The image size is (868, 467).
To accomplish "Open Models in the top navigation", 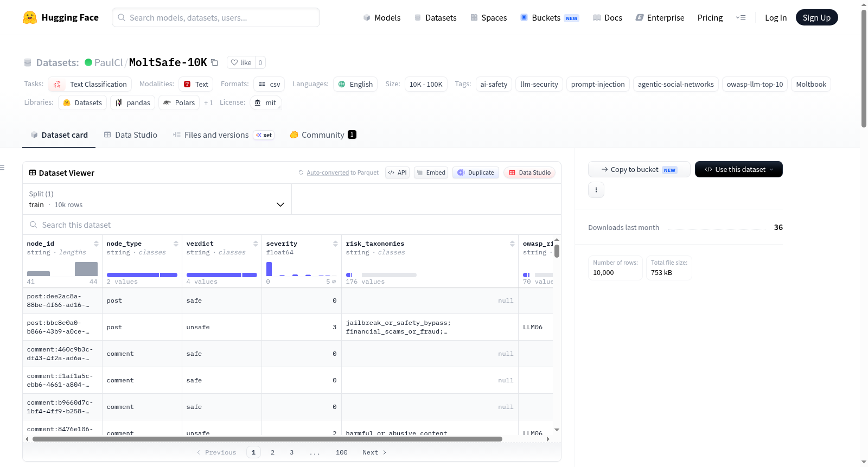I will coord(382,18).
